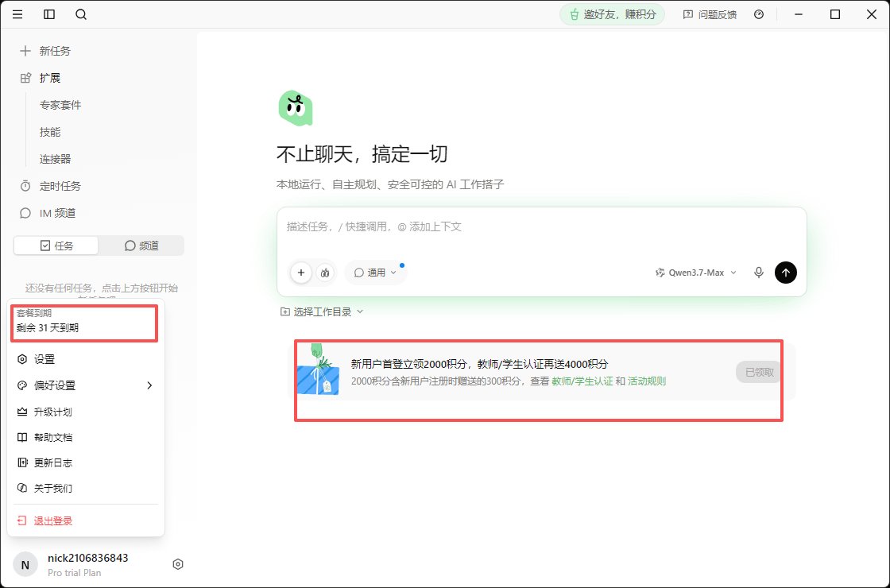890x588 pixels.
Task: Toggle the sidebar panel icon
Action: tap(49, 14)
